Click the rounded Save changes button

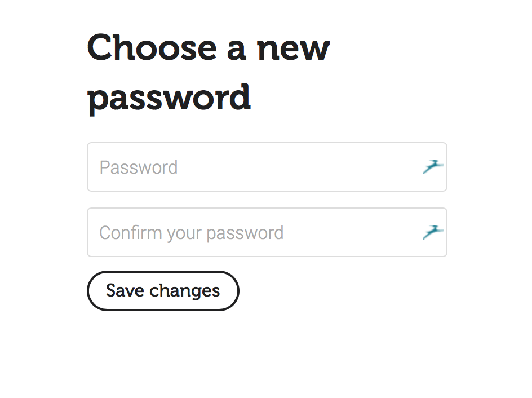163,291
